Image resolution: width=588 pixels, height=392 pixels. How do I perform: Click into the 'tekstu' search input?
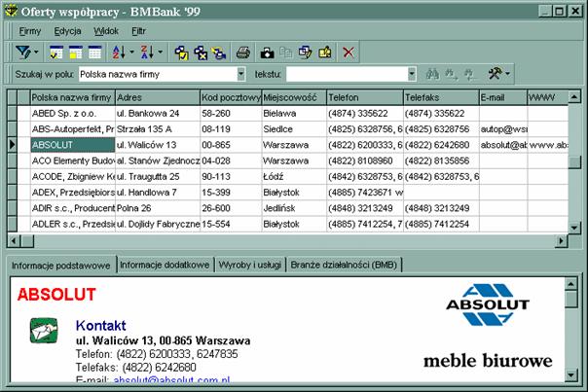coord(347,74)
